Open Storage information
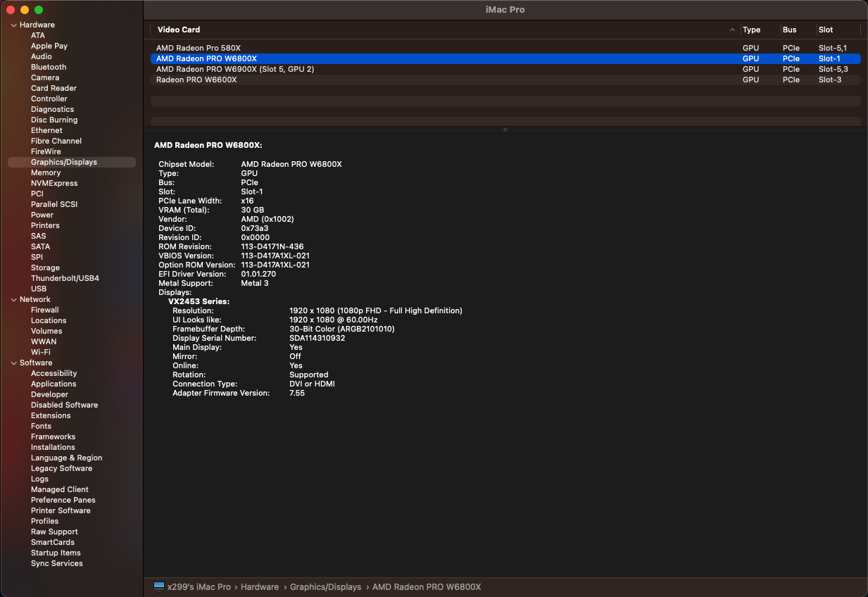Viewport: 868px width, 597px height. click(x=45, y=268)
